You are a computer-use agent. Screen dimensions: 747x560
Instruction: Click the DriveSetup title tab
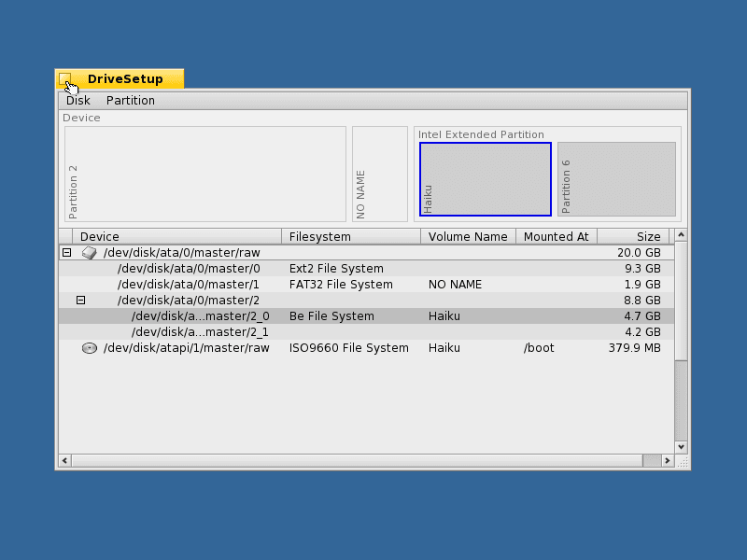120,79
